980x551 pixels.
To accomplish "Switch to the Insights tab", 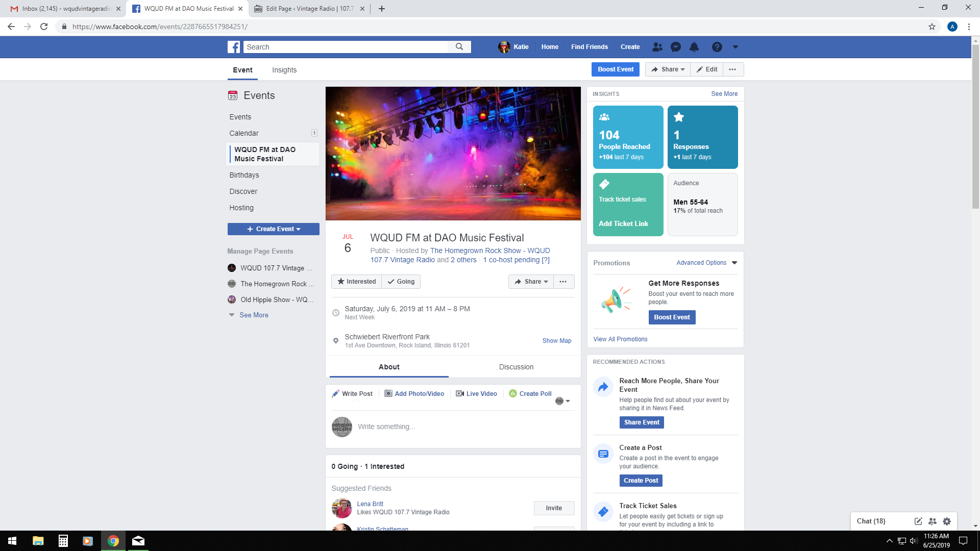I will click(284, 70).
